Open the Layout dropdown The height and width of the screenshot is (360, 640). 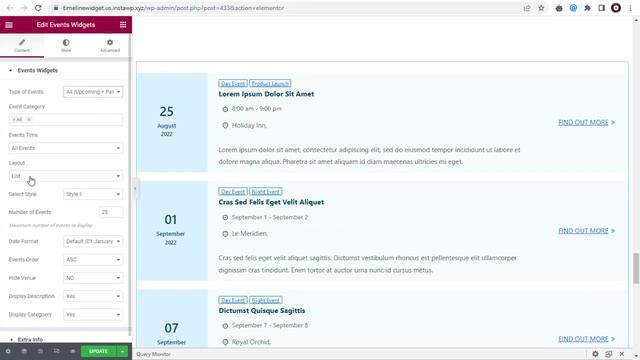[66, 176]
